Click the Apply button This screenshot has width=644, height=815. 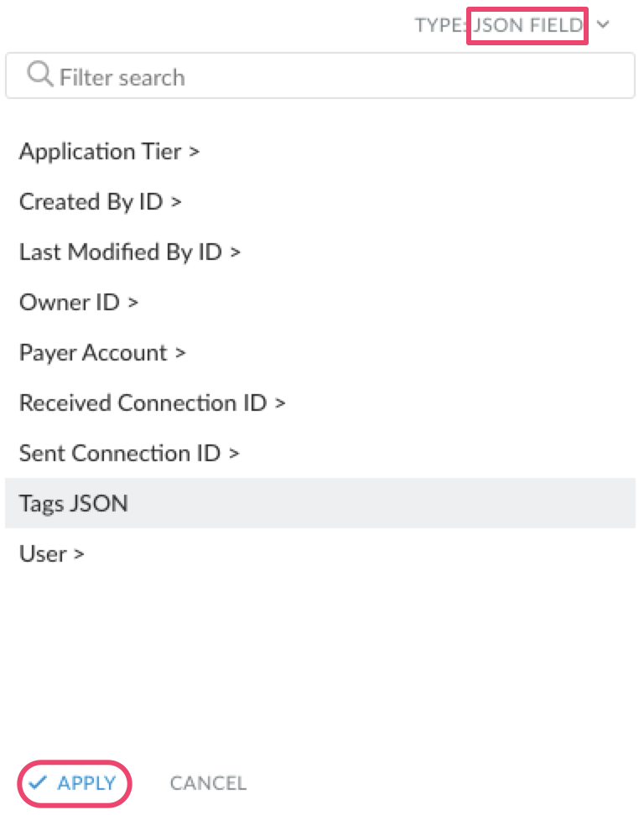tap(75, 783)
